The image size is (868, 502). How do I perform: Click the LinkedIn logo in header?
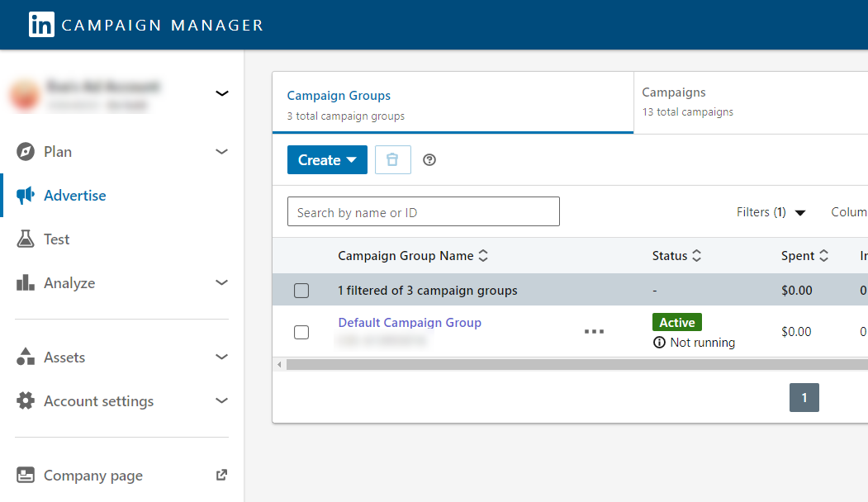coord(41,24)
